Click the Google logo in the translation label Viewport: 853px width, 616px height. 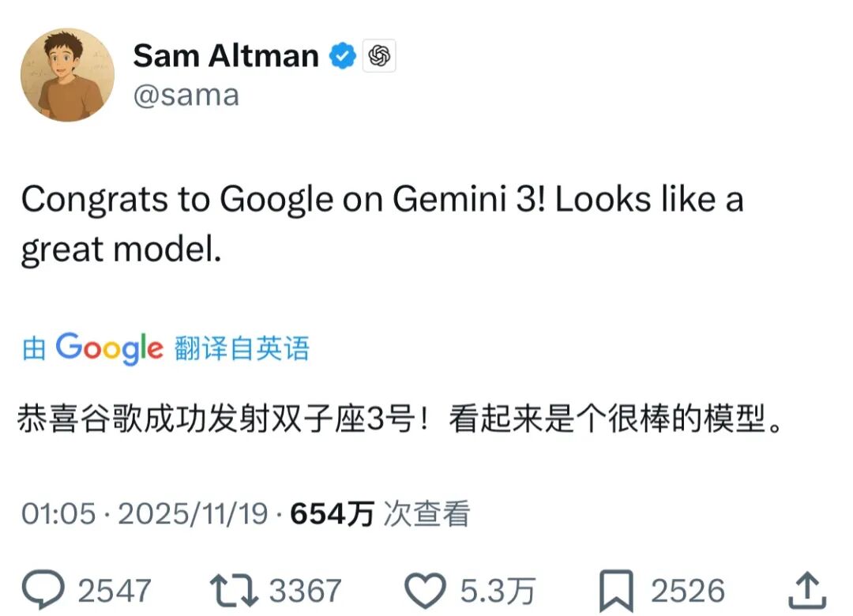pos(109,348)
